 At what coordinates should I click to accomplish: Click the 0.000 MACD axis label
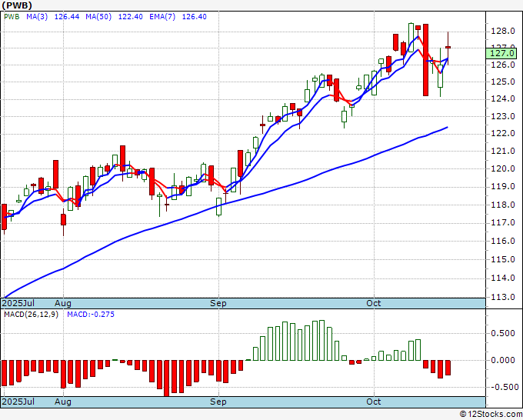pyautogui.click(x=503, y=360)
